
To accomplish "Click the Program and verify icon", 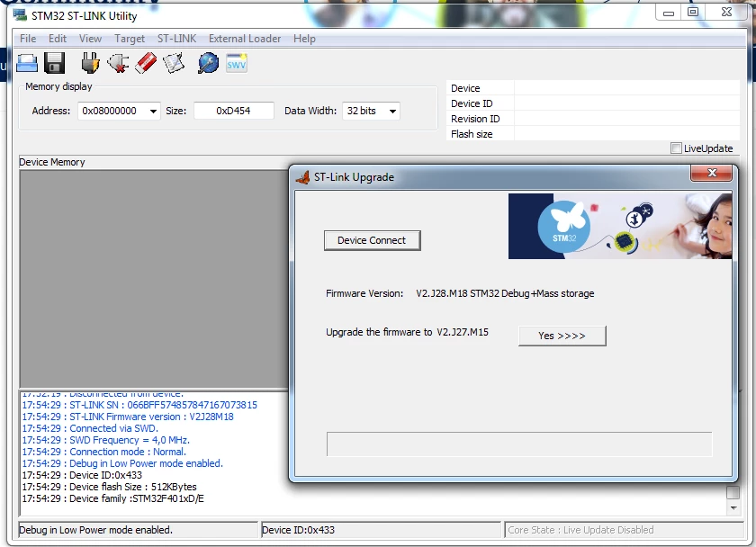I will coord(174,63).
